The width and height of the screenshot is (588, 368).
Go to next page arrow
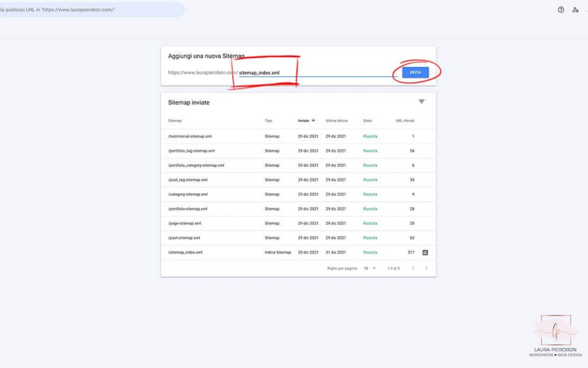click(426, 268)
